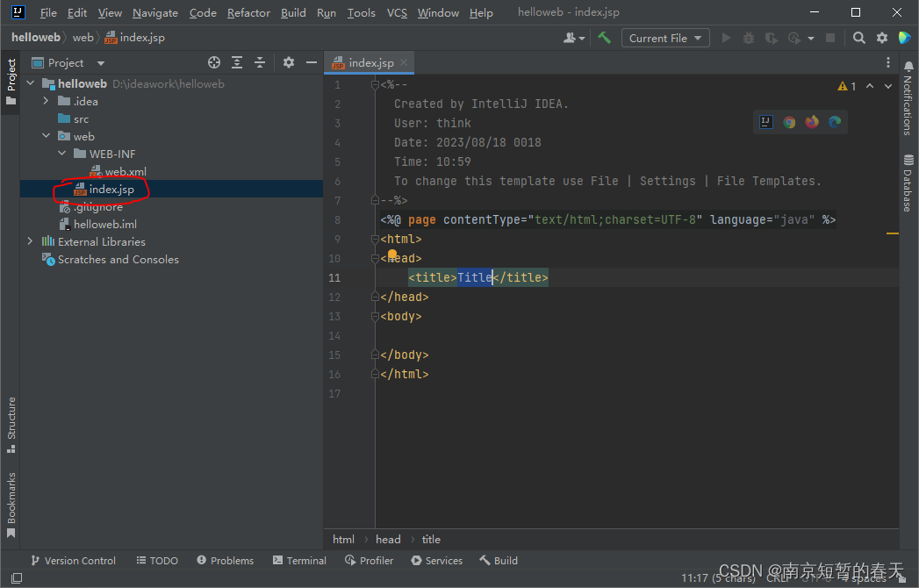
Task: Open the Problems tool window
Action: click(225, 561)
